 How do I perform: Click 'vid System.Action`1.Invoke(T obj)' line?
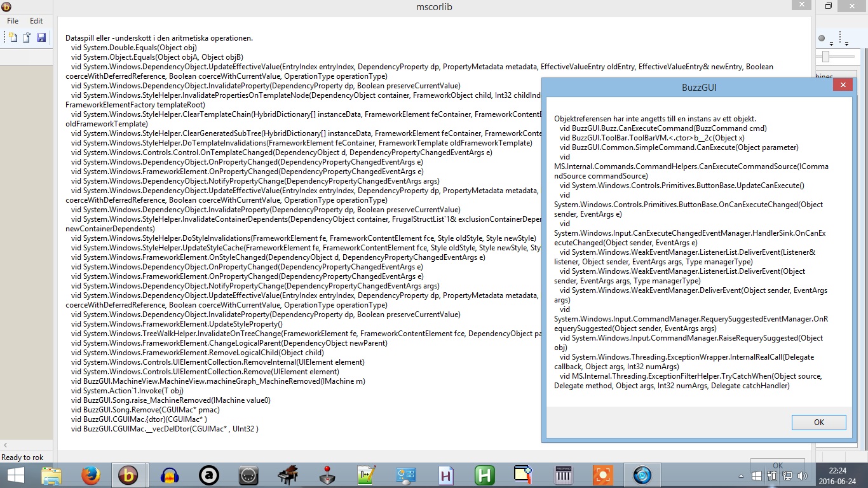127,391
